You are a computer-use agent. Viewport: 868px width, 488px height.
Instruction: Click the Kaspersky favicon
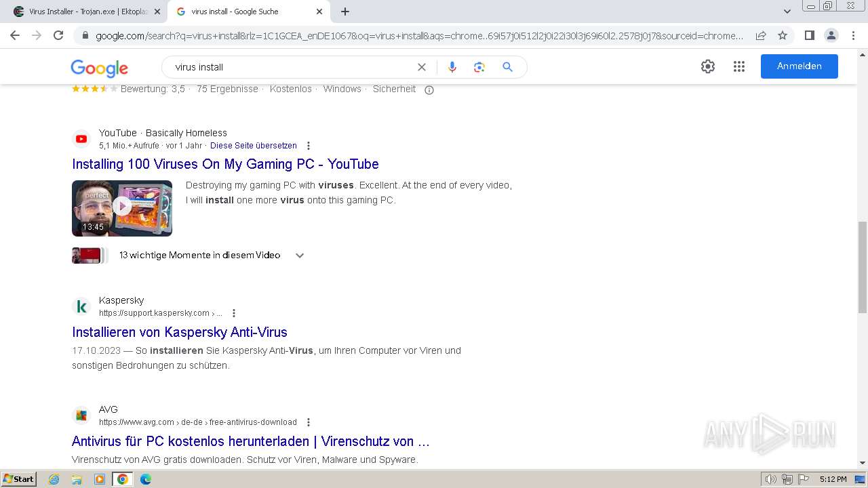[81, 306]
